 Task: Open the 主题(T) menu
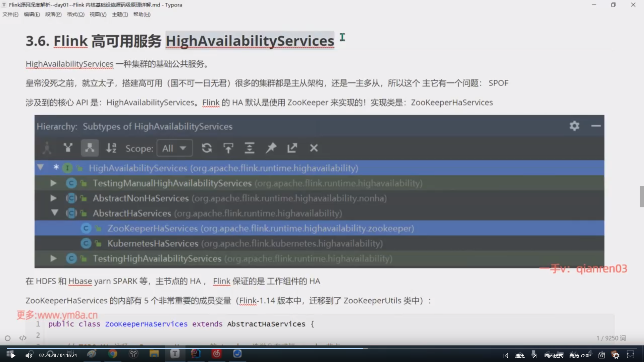point(120,14)
